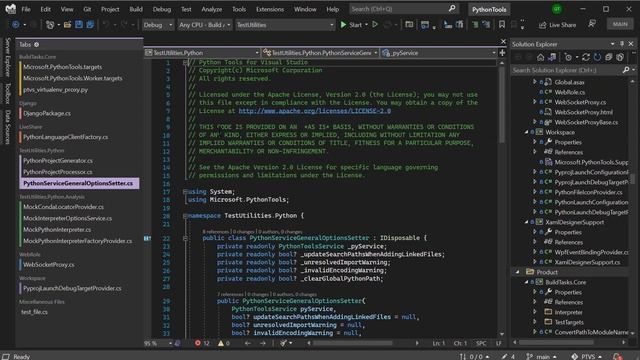Click the MAIN button in the toolbar
This screenshot has width=640, height=360.
(x=620, y=24)
